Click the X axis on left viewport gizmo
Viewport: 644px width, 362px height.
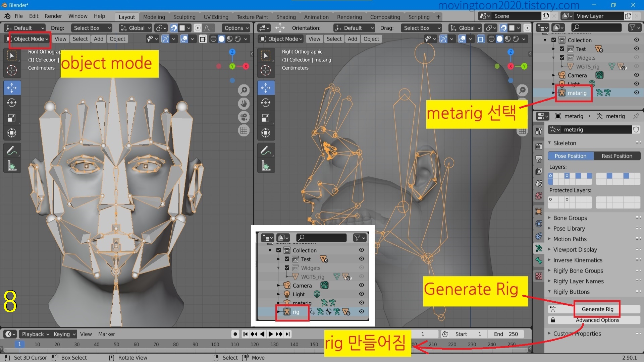pos(246,66)
